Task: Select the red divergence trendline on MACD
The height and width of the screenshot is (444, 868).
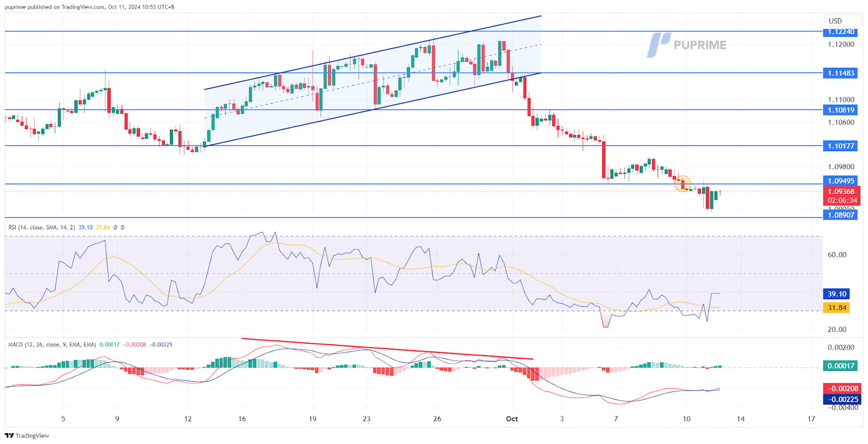Action: [x=387, y=349]
